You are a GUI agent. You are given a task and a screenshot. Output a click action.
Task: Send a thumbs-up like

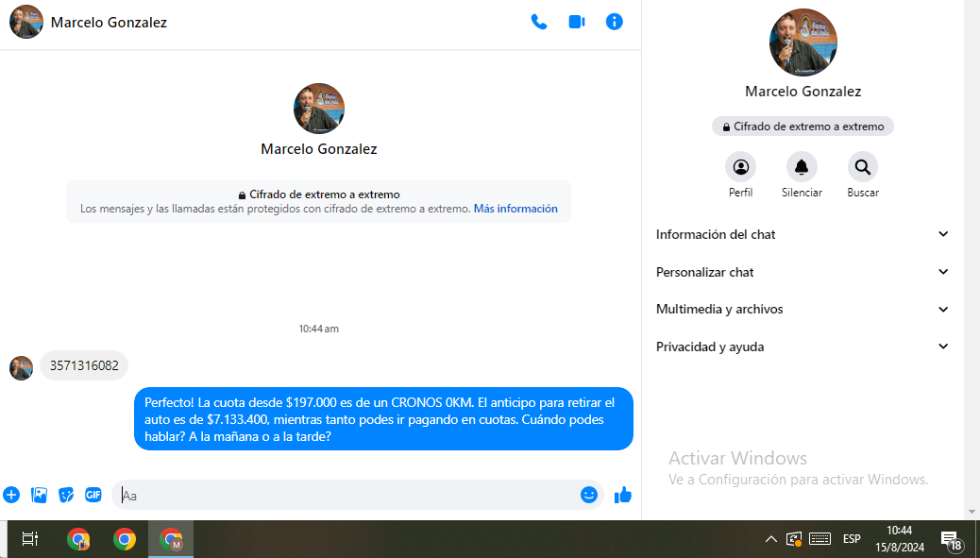click(x=623, y=495)
